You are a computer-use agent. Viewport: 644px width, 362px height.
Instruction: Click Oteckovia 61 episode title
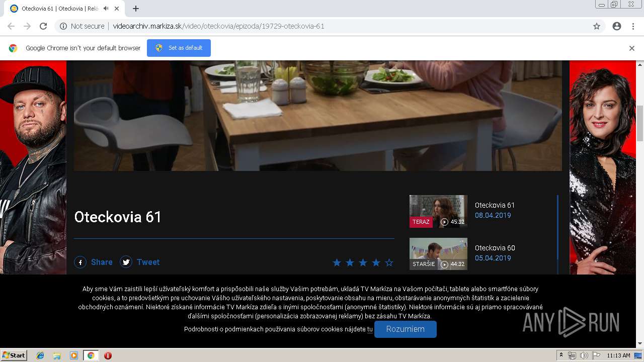(495, 205)
